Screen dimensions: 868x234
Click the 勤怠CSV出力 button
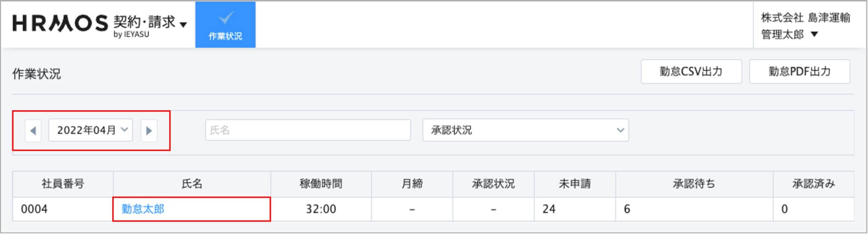click(x=691, y=71)
